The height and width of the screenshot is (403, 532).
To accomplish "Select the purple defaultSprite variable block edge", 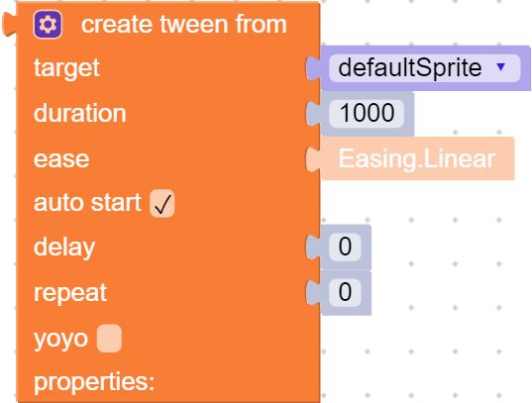I will (526, 68).
